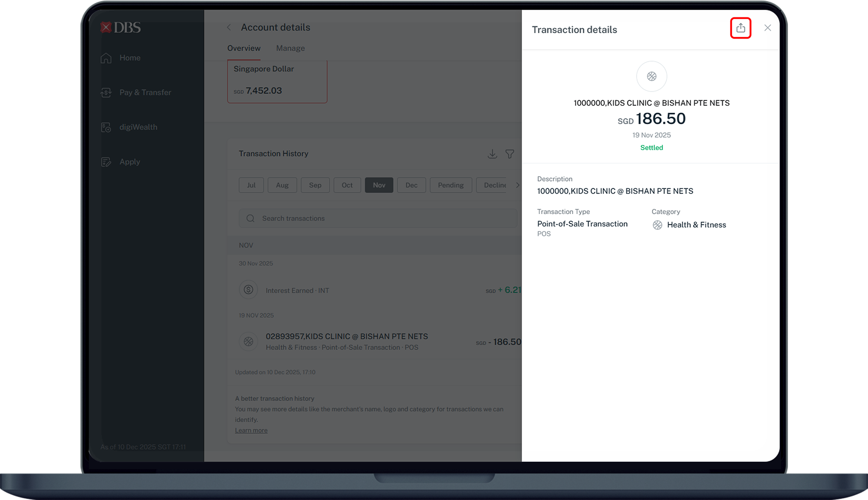Select the Singapore Dollar balance card
The image size is (868, 500).
coord(277,81)
